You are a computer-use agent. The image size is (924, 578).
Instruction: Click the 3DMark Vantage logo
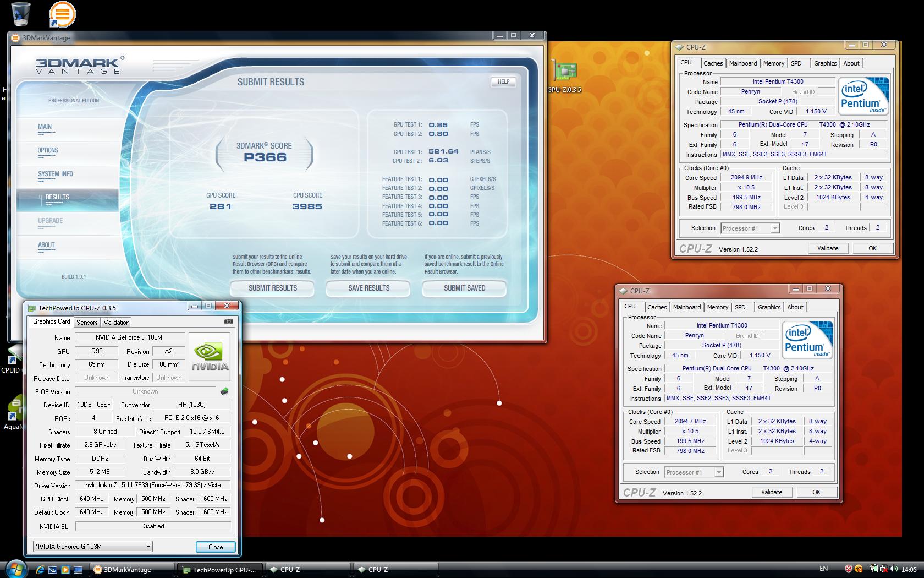(x=79, y=64)
